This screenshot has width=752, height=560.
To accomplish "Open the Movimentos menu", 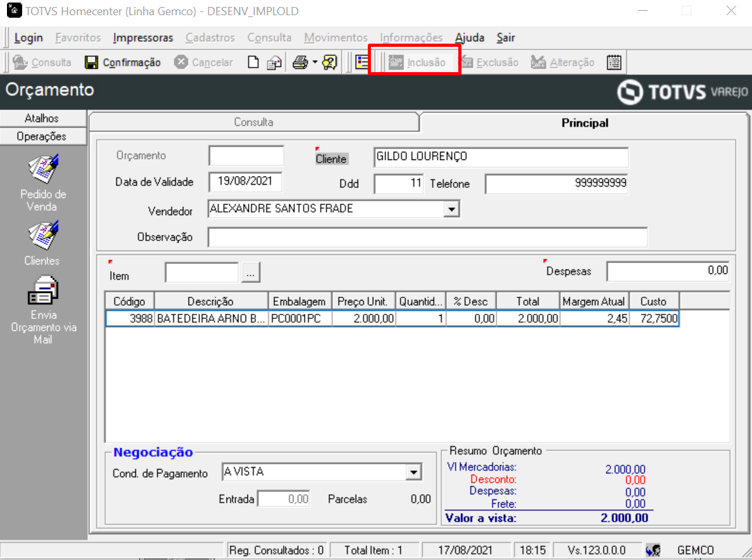I will [335, 37].
